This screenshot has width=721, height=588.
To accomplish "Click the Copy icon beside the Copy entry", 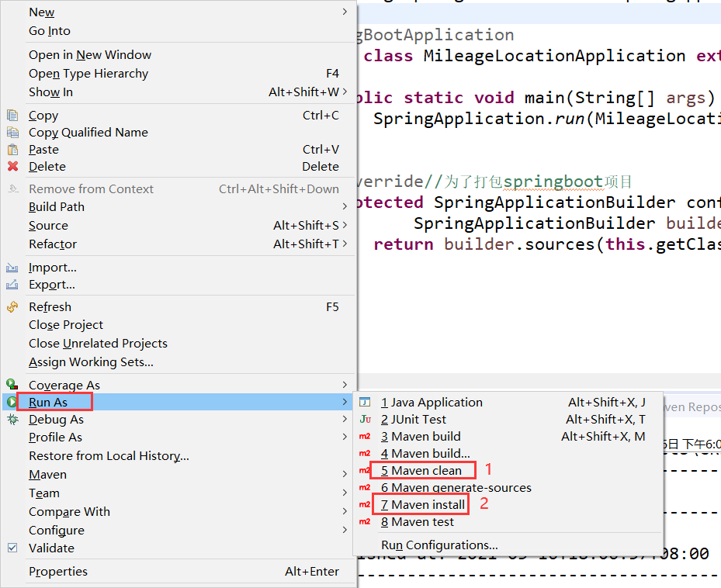I will pyautogui.click(x=12, y=115).
